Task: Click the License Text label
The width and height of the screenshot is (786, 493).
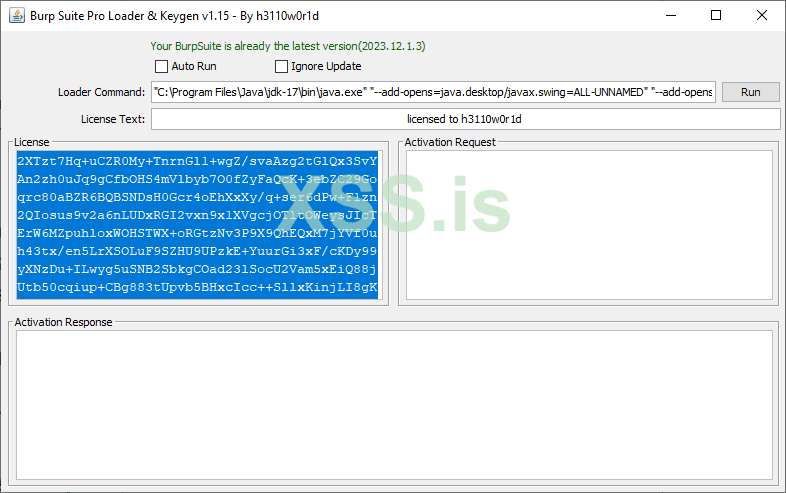Action: coord(113,119)
